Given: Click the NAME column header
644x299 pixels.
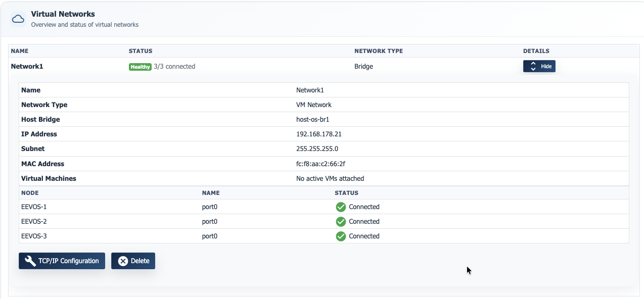Looking at the screenshot, I should [x=20, y=51].
